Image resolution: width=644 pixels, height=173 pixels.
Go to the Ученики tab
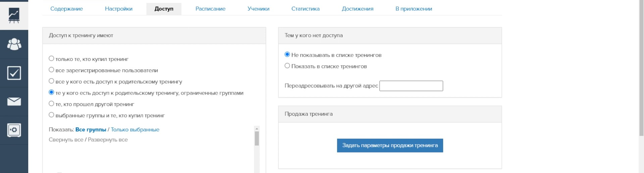click(258, 9)
